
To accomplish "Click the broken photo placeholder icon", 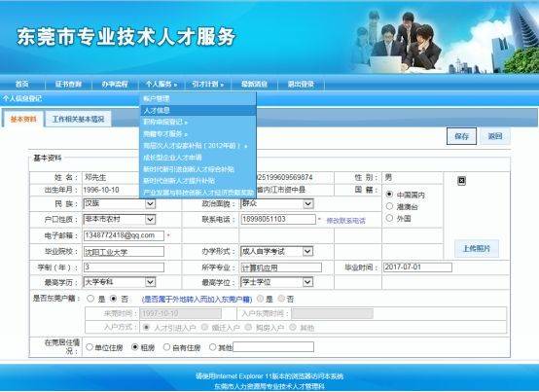I will (462, 181).
